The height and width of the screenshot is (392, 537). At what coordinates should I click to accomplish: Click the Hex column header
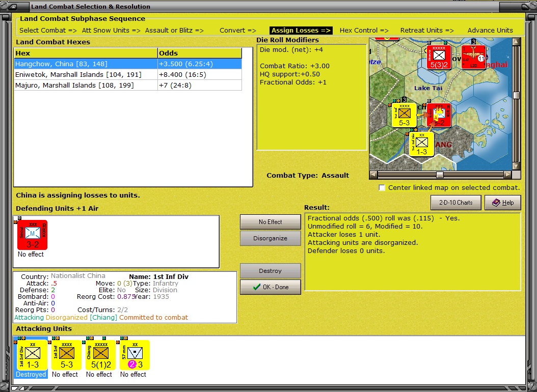pyautogui.click(x=86, y=53)
